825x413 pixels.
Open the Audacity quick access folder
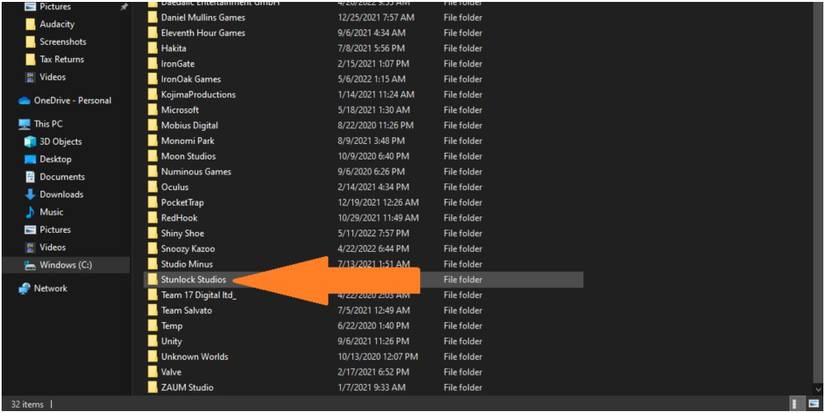pyautogui.click(x=56, y=23)
